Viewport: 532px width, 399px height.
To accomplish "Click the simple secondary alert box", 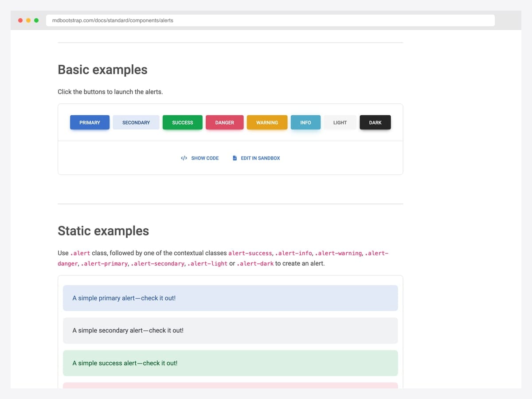I will point(231,331).
